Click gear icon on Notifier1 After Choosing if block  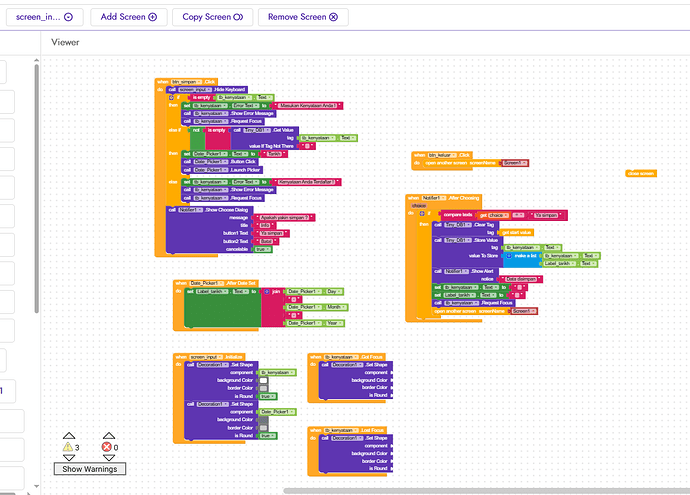click(x=422, y=215)
